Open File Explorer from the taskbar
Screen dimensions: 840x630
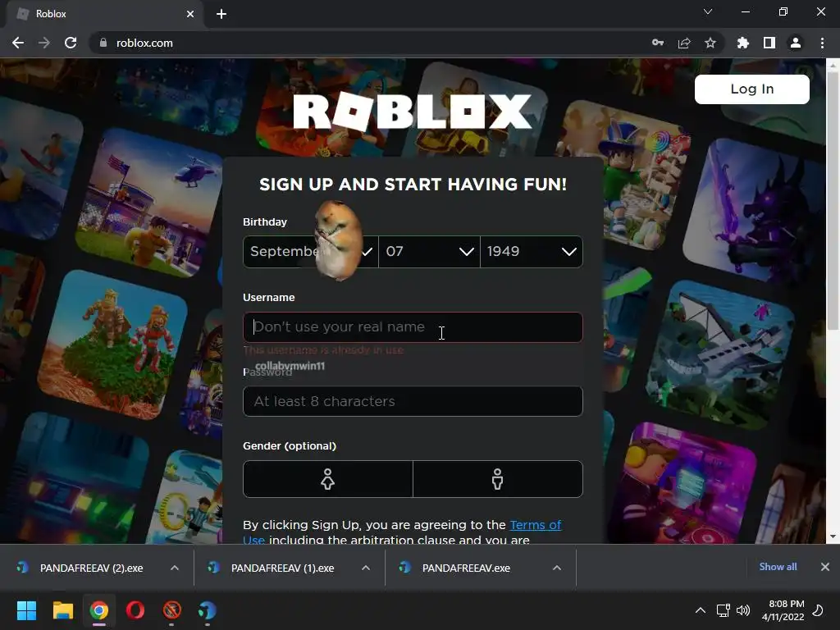(62, 610)
